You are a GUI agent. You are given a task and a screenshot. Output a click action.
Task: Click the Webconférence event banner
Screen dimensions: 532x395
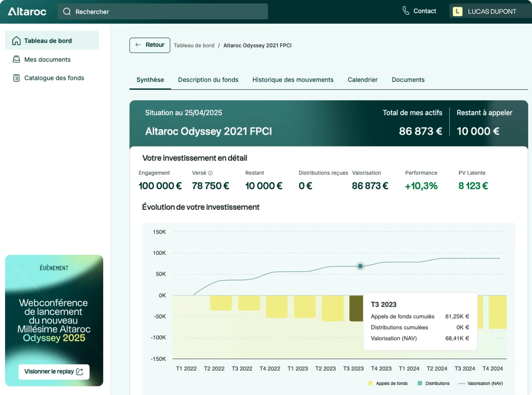54,320
